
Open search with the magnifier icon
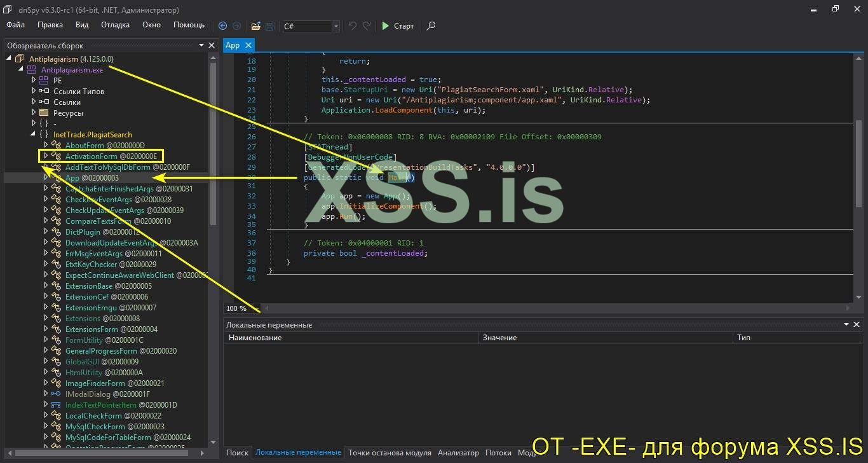click(x=431, y=26)
